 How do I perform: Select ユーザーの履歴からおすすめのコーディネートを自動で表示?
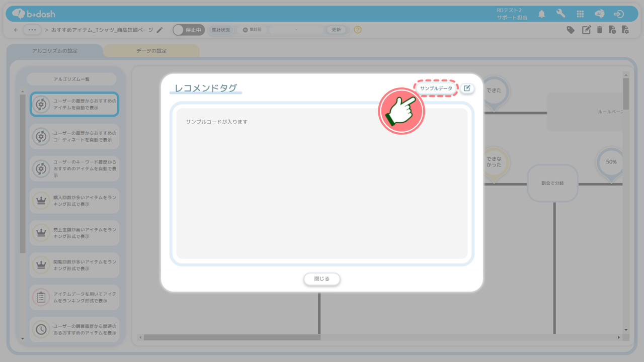pyautogui.click(x=74, y=136)
